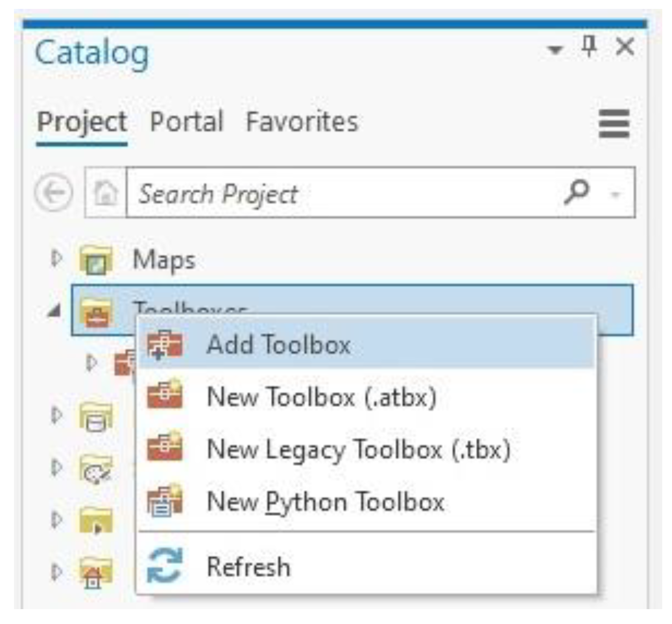Click the Refresh arrows icon
The height and width of the screenshot is (624, 672).
coord(164,565)
